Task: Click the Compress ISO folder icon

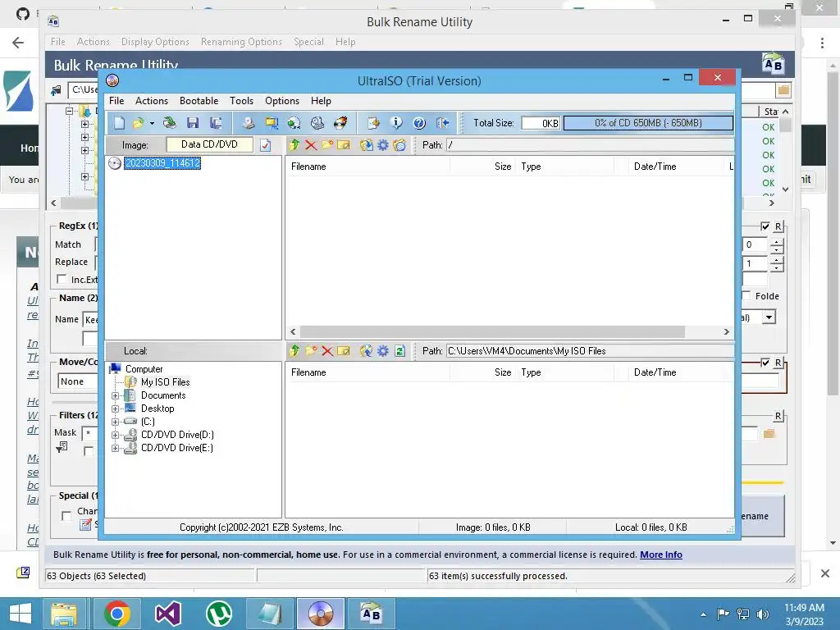Action: click(272, 123)
